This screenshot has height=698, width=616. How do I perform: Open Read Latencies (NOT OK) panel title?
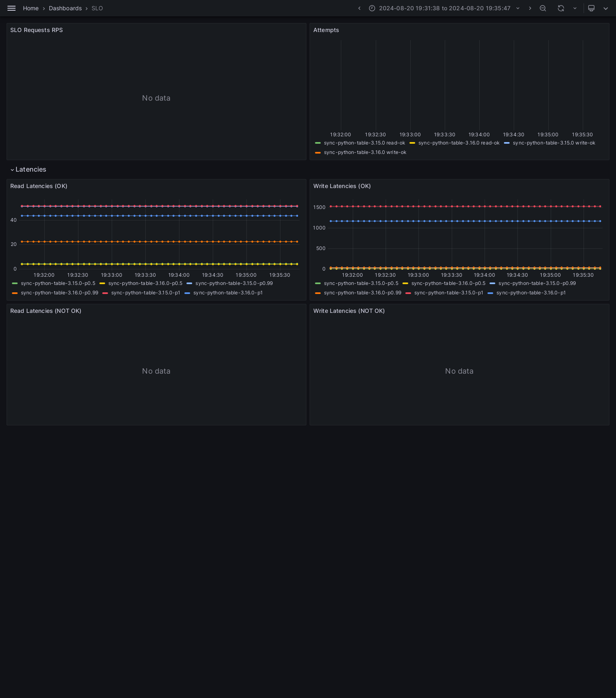(46, 311)
